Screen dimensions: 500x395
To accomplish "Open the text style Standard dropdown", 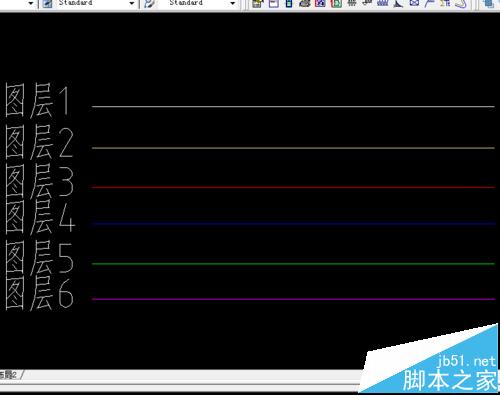I will click(x=131, y=3).
